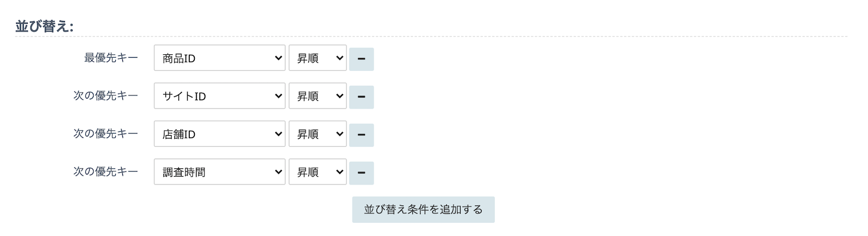Click the 最優先キー label
Image resolution: width=868 pixels, height=236 pixels.
coord(111,58)
